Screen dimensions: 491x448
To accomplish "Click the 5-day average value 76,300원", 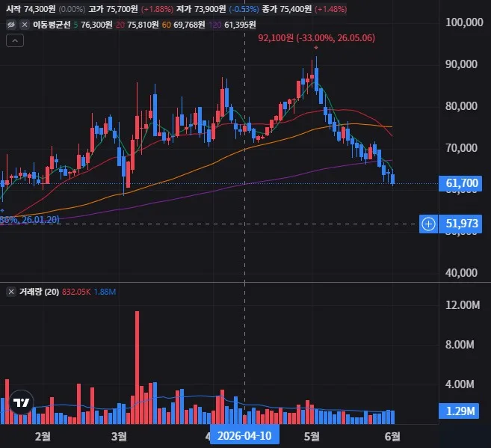I will coord(96,25).
